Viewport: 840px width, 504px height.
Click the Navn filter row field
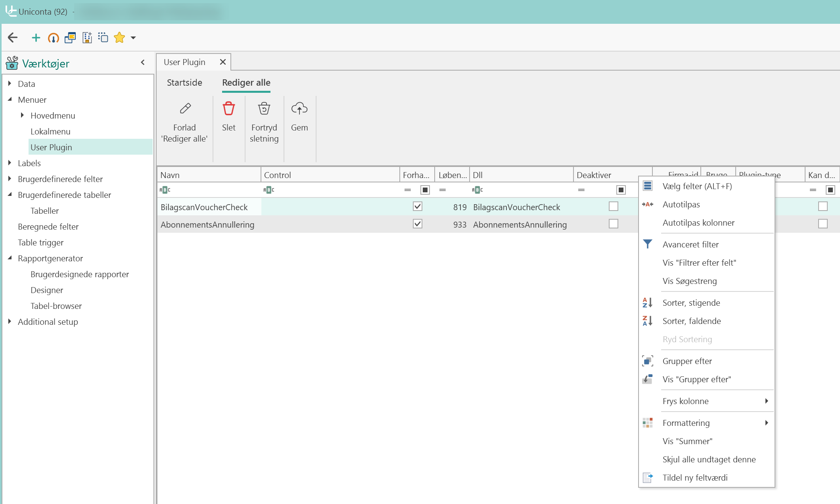coord(209,190)
